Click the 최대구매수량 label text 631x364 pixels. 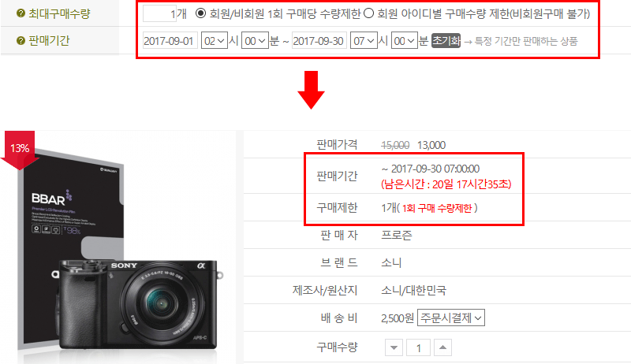click(59, 13)
